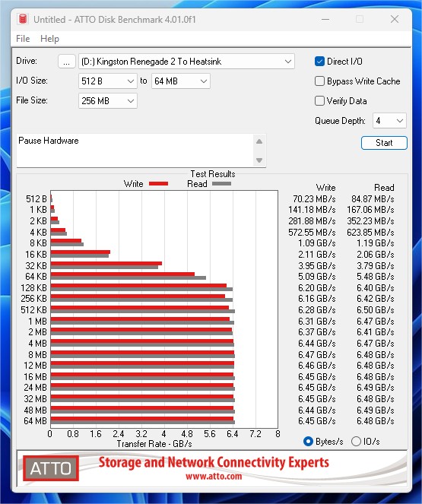Viewport: 422px width, 504px height.
Task: Click the 128 KB row label in chart
Action: pos(33,288)
